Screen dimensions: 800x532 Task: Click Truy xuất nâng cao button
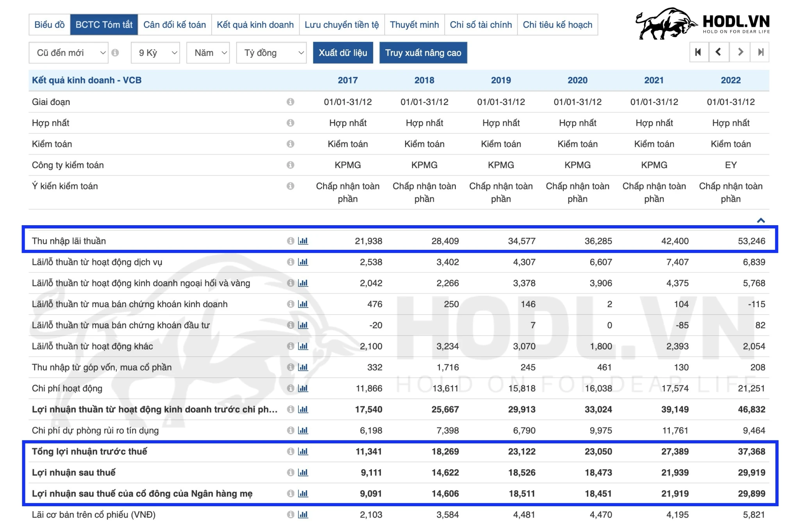click(423, 53)
